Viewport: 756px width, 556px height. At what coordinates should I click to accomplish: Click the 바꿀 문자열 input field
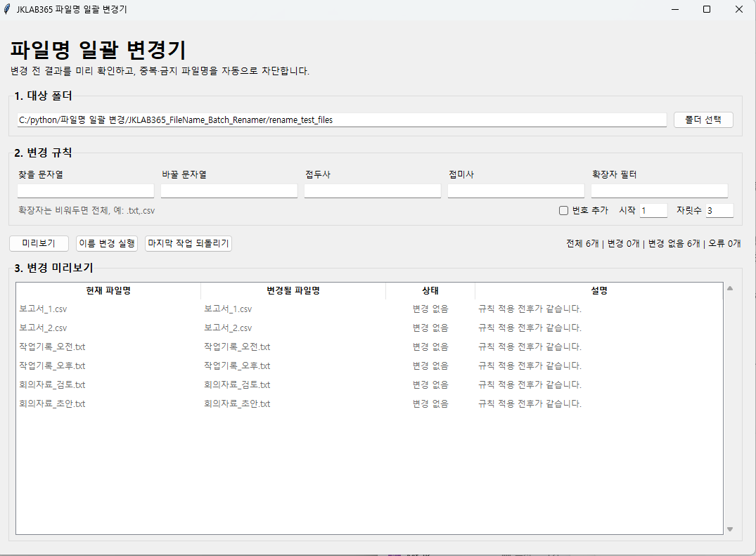229,190
